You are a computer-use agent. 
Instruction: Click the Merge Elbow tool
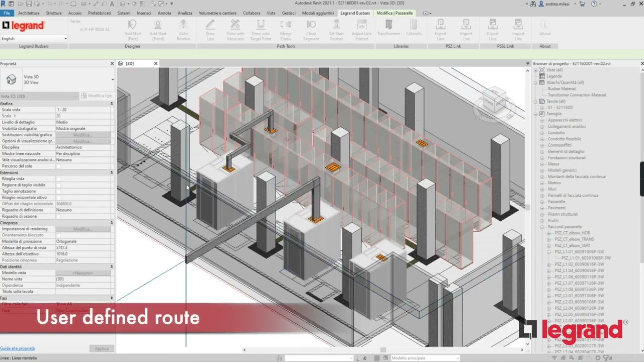tap(286, 30)
